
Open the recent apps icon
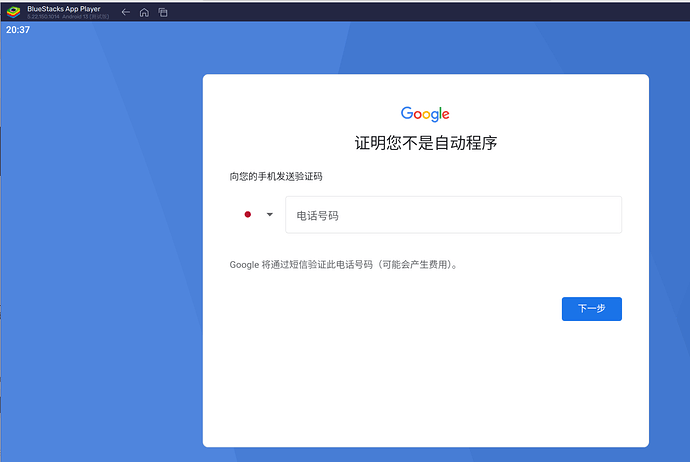click(x=163, y=12)
